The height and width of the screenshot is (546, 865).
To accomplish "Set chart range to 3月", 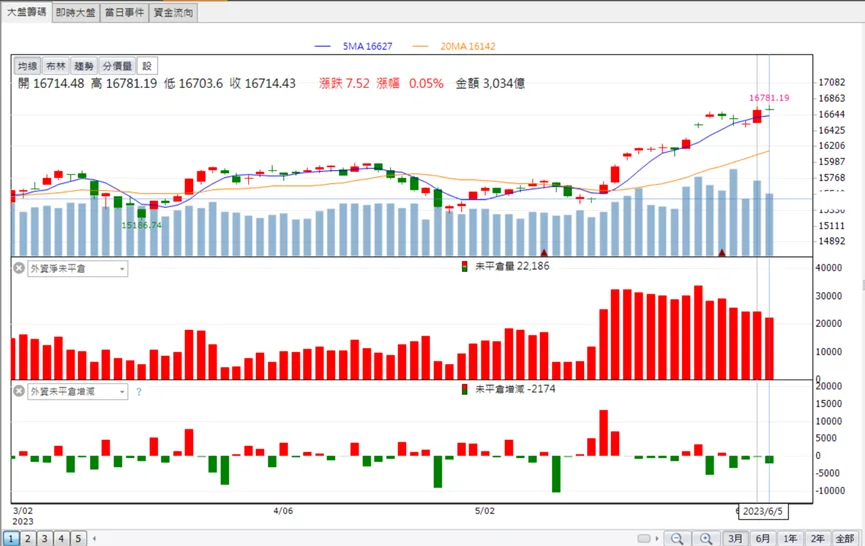I will [735, 538].
